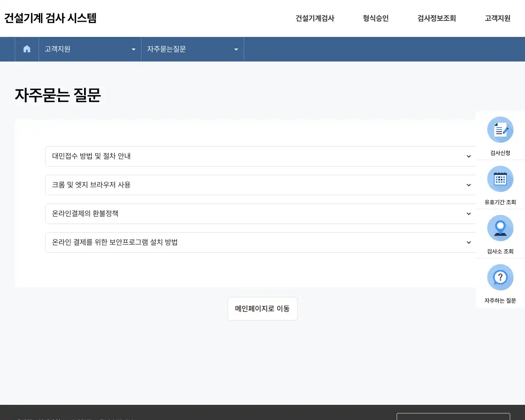525x420 pixels.
Task: Select 형식승인 in the top navigation
Action: point(375,18)
